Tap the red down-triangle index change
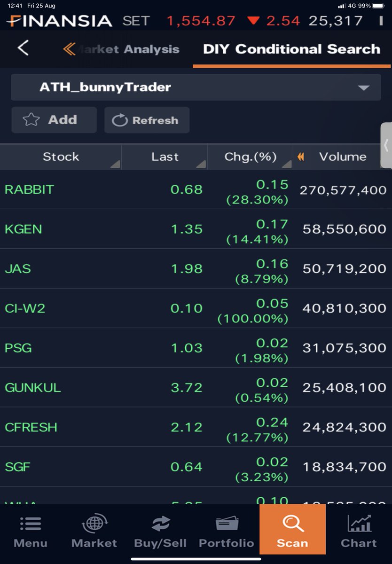The height and width of the screenshot is (564, 392). pos(253,21)
